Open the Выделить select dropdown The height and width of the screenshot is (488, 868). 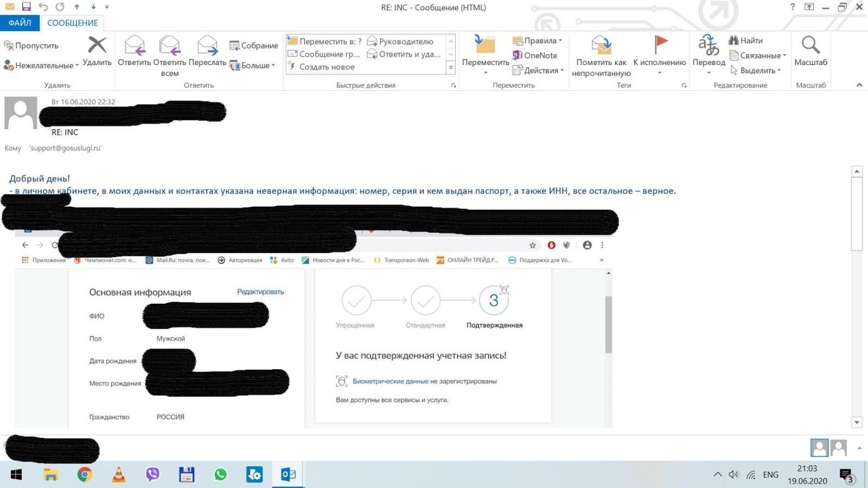click(x=755, y=70)
